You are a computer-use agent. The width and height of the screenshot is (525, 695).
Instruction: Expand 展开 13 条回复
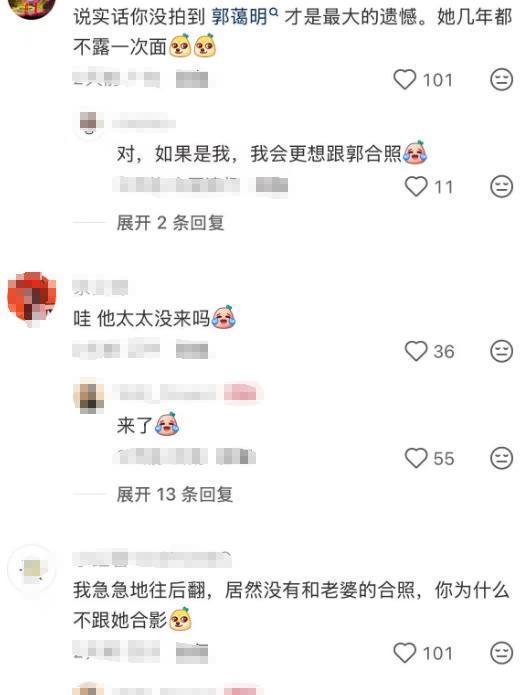pyautogui.click(x=175, y=494)
